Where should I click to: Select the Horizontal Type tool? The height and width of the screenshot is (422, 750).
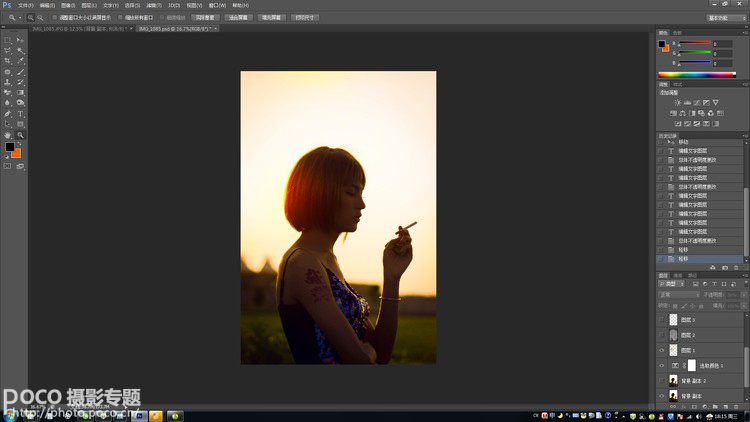pos(20,114)
